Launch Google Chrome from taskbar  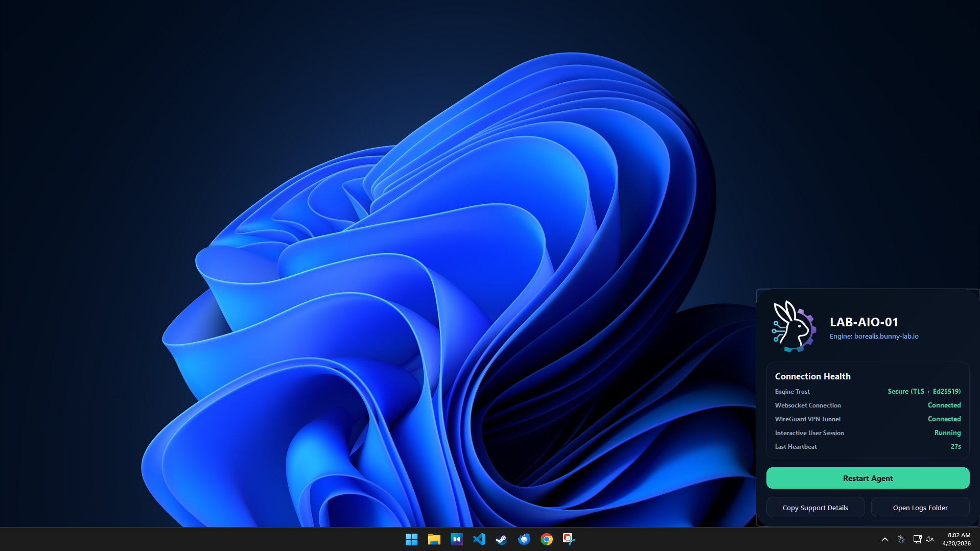(546, 539)
